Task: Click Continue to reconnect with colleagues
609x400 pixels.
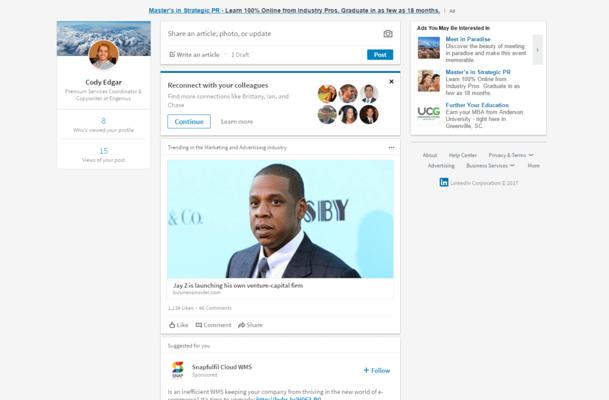Action: pos(188,121)
